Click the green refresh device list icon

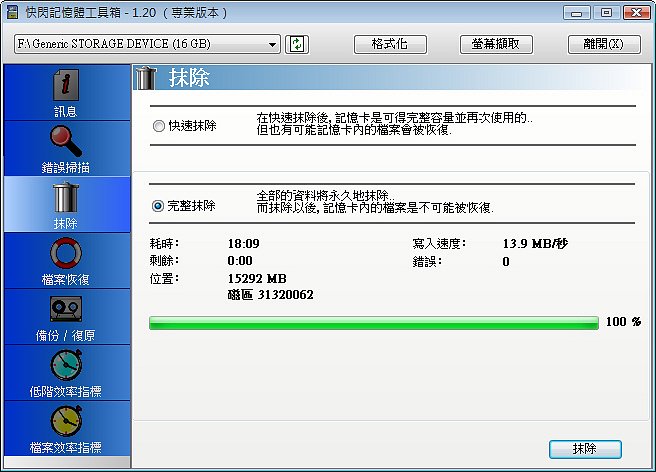click(297, 44)
